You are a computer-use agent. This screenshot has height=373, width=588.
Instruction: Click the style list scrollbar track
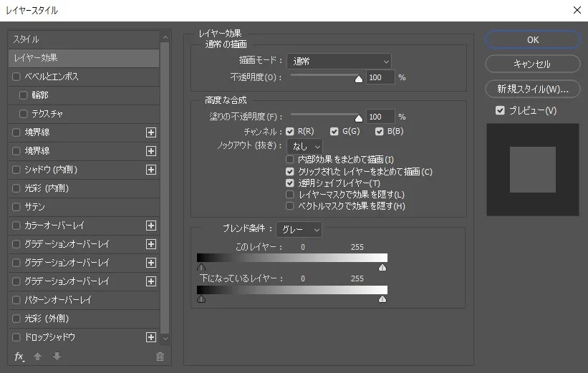[165, 188]
